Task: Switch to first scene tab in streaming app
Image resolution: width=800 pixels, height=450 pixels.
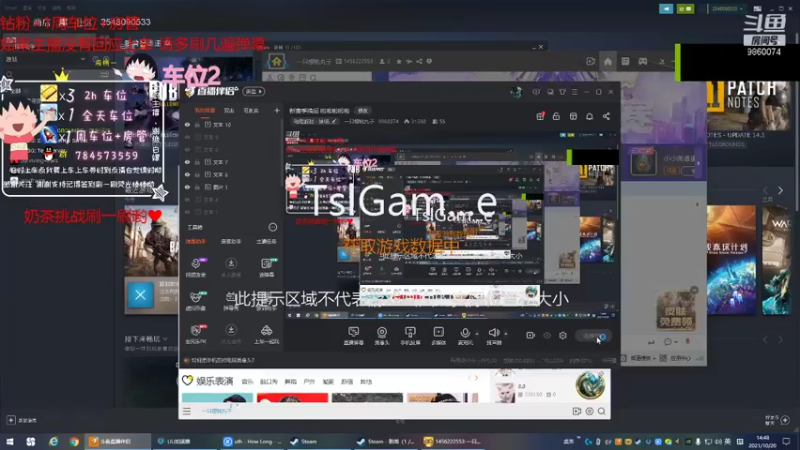Action: [x=205, y=110]
